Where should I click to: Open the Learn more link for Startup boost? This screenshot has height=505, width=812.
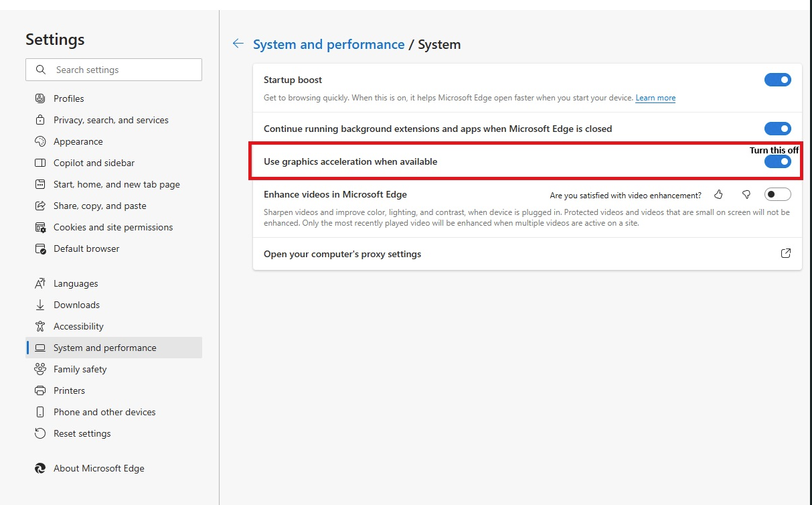coord(655,98)
